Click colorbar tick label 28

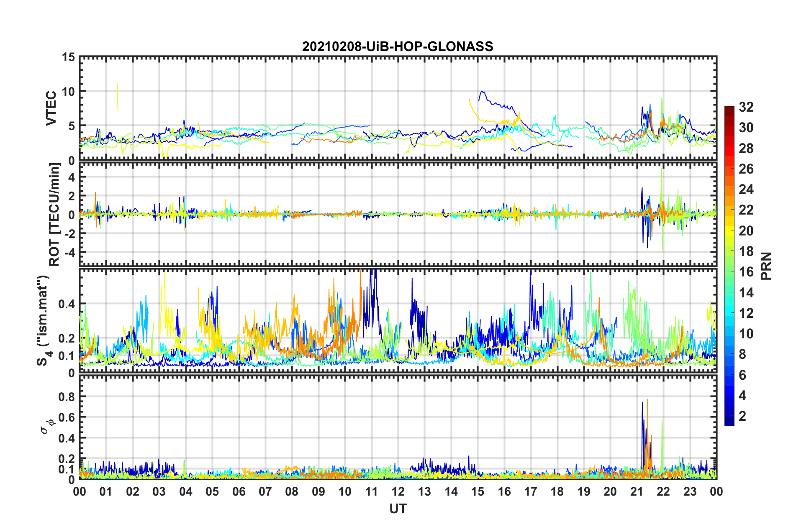tap(746, 148)
